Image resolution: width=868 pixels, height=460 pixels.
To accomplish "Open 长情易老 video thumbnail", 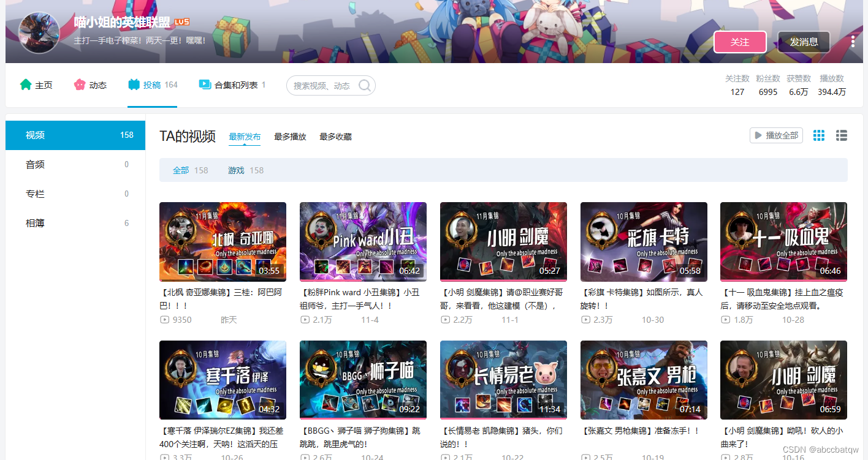I will (503, 380).
